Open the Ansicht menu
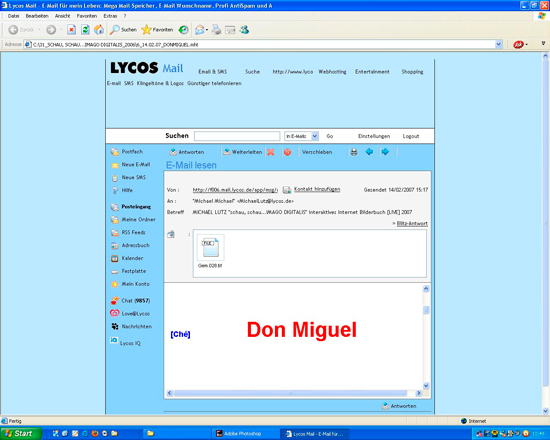Viewport: 550px width, 440px height. [62, 16]
